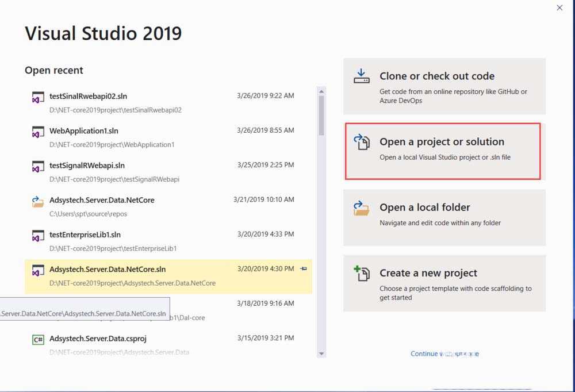Screen dimensions: 575x392
Task: Click the WebApplication1.sln solution icon
Action: (38, 132)
